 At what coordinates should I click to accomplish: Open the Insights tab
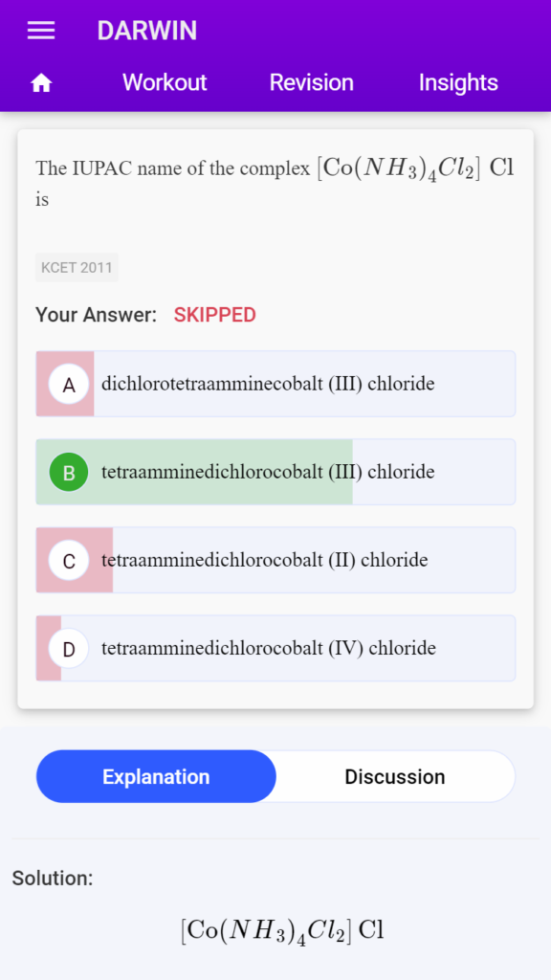pyautogui.click(x=458, y=82)
